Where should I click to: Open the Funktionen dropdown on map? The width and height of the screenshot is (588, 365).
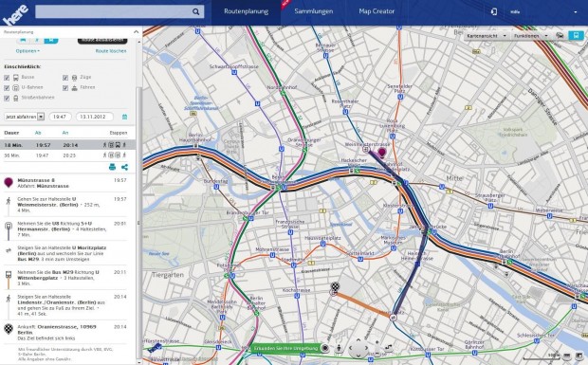(x=531, y=36)
